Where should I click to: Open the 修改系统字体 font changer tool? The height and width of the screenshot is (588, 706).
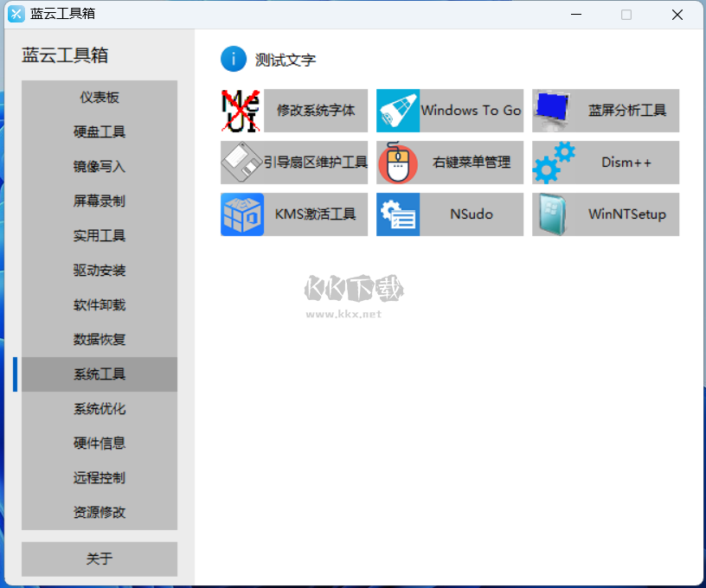[294, 111]
